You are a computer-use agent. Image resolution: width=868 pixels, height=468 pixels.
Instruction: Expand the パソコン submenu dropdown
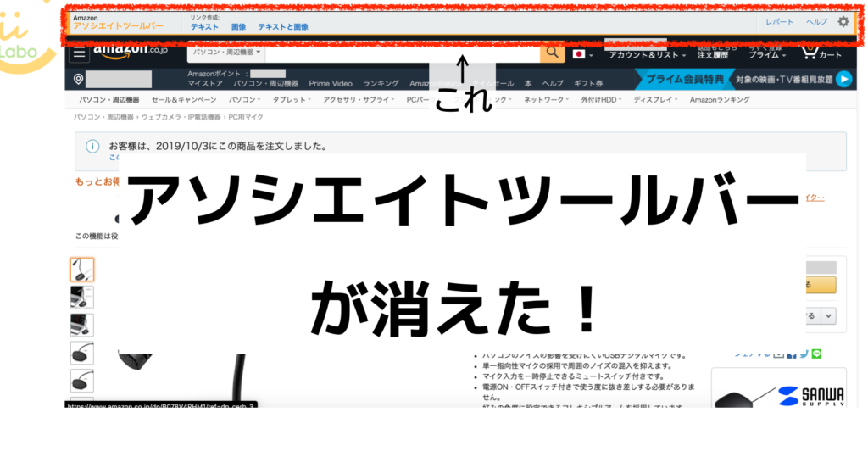pyautogui.click(x=244, y=100)
